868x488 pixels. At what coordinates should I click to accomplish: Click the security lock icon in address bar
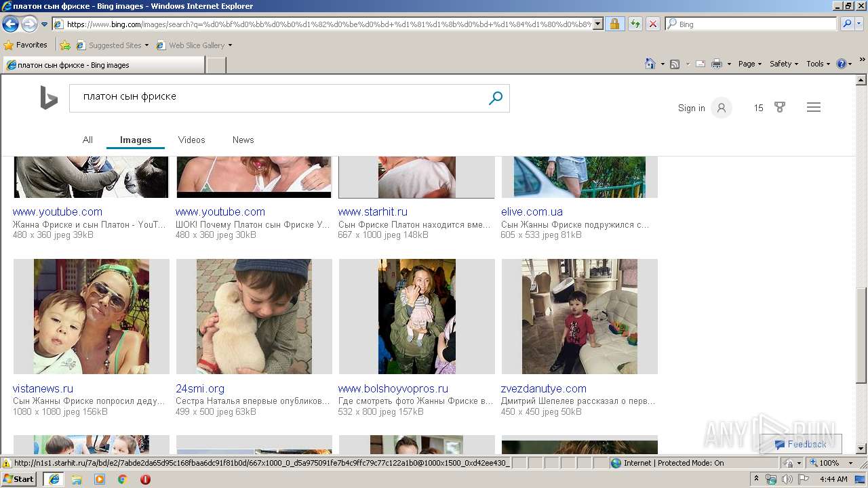point(614,24)
